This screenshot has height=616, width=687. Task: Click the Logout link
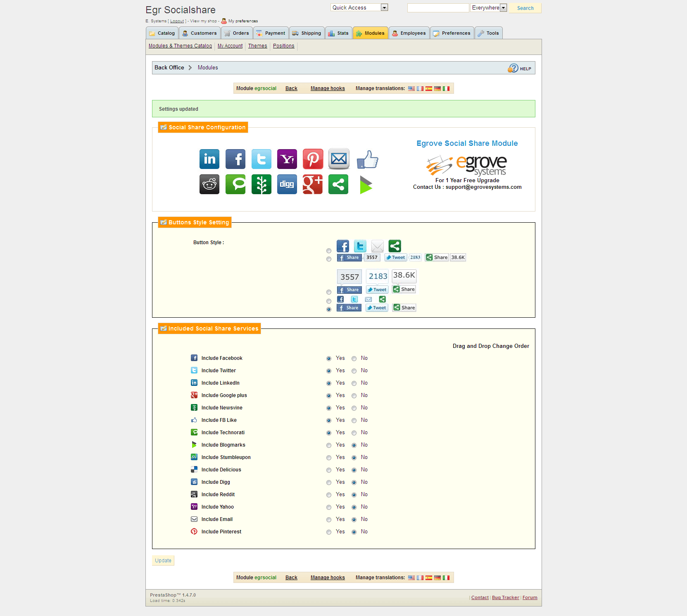(177, 21)
